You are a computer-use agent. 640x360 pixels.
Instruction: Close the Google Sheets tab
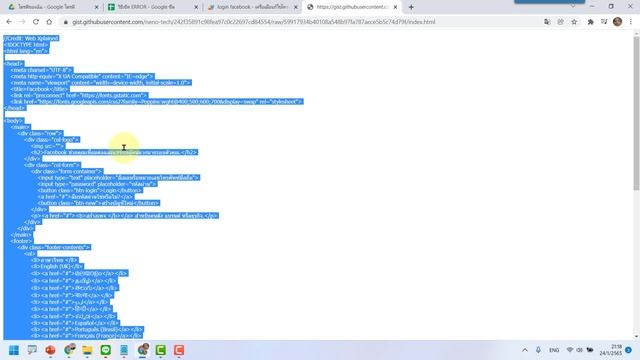pyautogui.click(x=196, y=7)
